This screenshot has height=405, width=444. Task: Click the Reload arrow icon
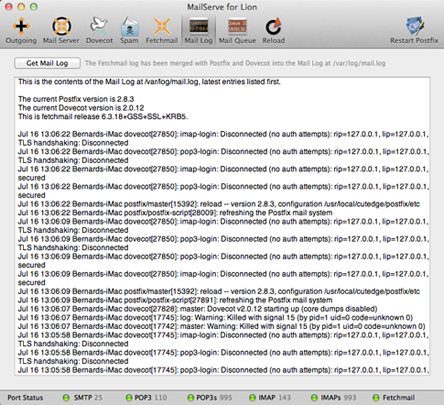(x=273, y=26)
